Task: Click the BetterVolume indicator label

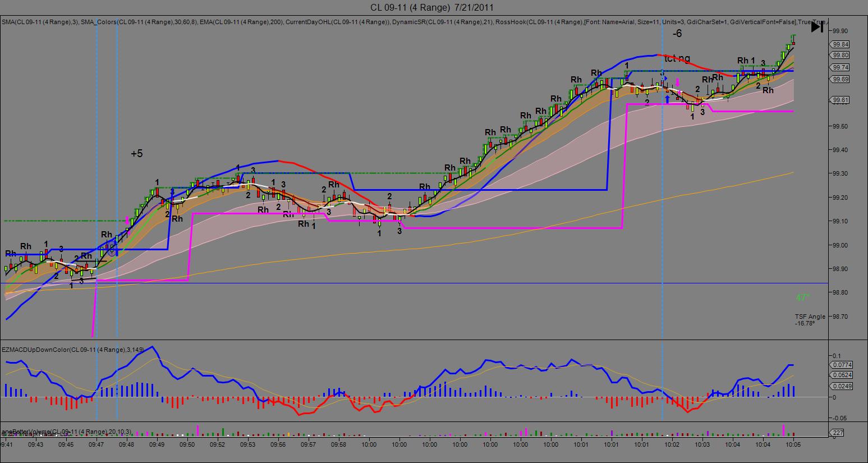Action: (66, 431)
